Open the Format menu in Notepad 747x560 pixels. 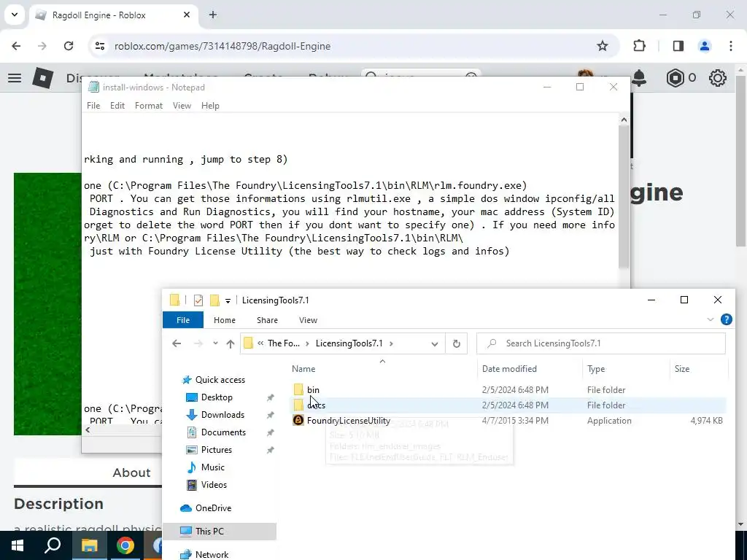point(149,106)
